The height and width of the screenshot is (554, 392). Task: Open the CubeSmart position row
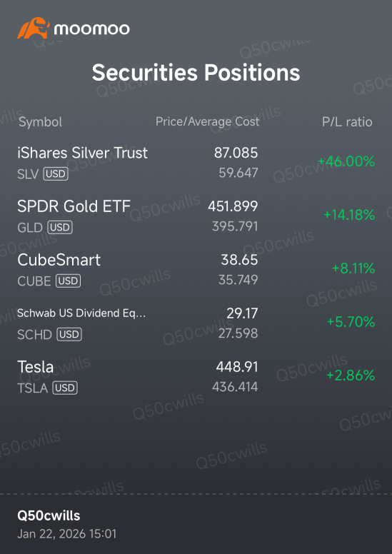(196, 270)
